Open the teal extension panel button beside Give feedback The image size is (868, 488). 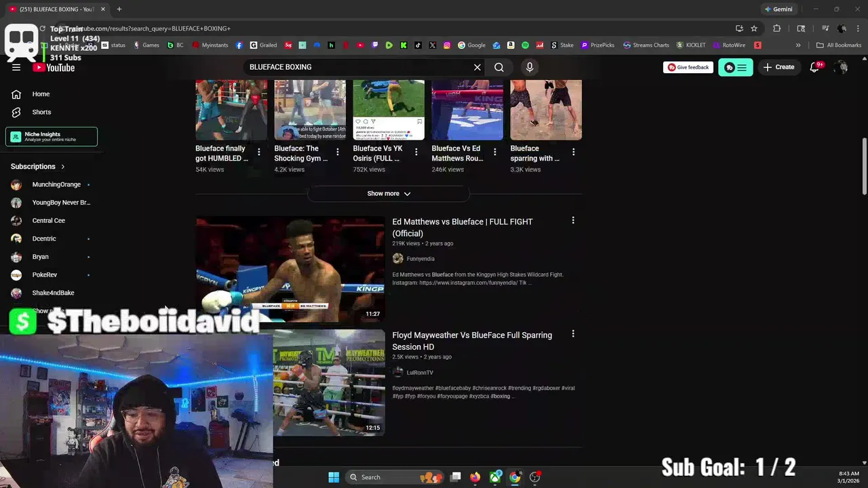735,67
